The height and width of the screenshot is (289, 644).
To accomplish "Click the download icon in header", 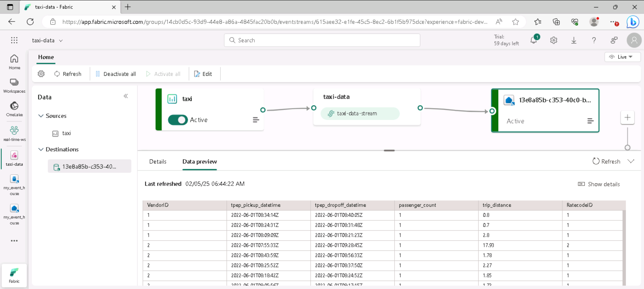I will 574,40.
